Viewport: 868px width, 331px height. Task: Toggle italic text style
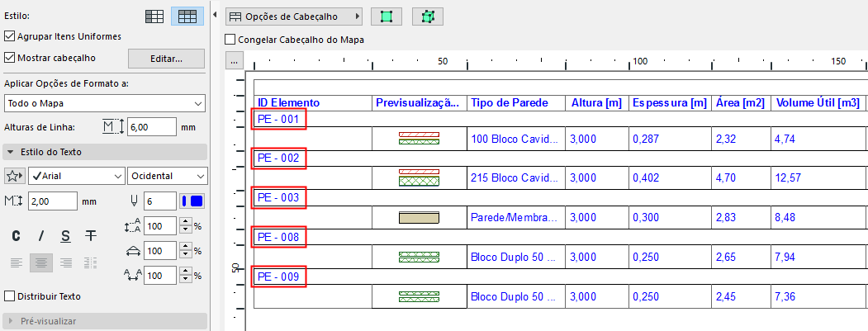[x=41, y=236]
